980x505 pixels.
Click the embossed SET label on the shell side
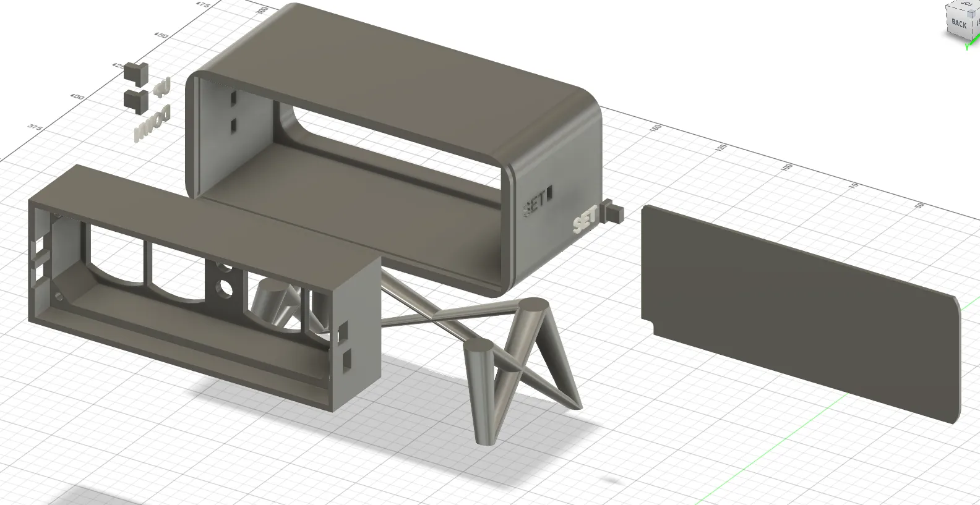tap(535, 202)
